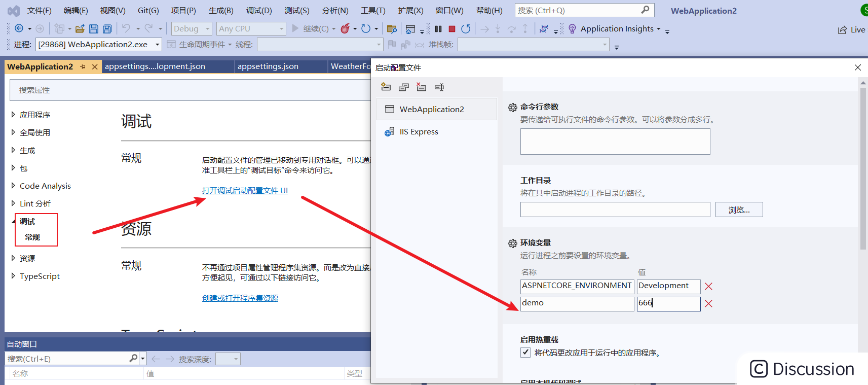Click the 生命周期事件 toolbar button
Screen dimensions: 868x385
[199, 45]
